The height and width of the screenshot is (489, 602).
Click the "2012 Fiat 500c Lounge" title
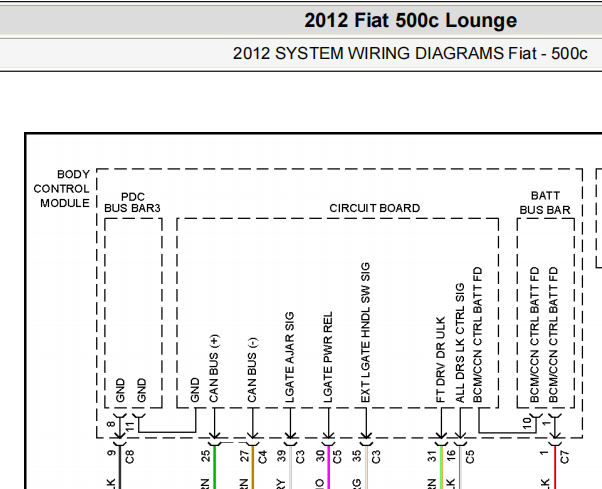pyautogui.click(x=410, y=20)
